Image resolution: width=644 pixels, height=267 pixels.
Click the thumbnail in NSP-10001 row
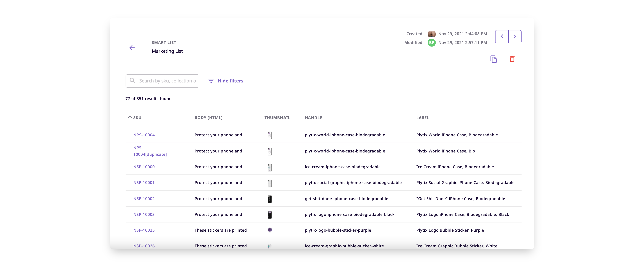click(x=269, y=183)
